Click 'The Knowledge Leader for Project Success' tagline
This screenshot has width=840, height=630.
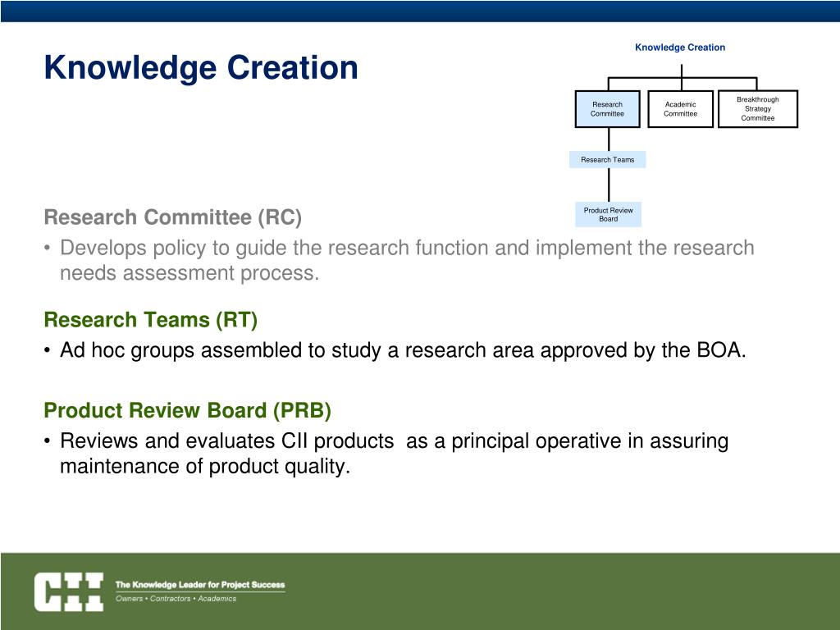200,584
